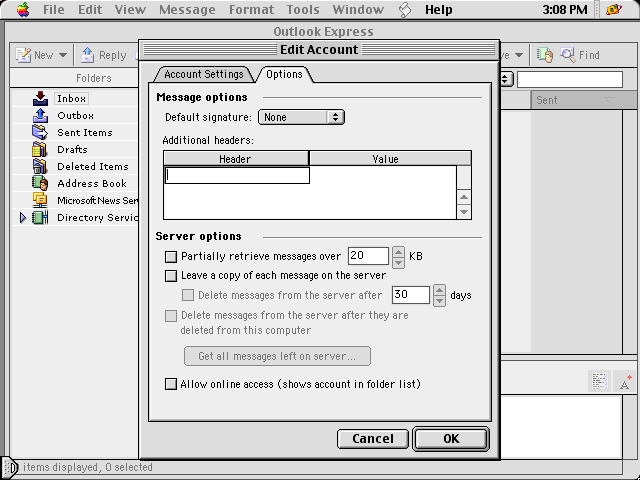Image resolution: width=640 pixels, height=480 pixels.
Task: Select the Drafts folder icon
Action: 40,149
